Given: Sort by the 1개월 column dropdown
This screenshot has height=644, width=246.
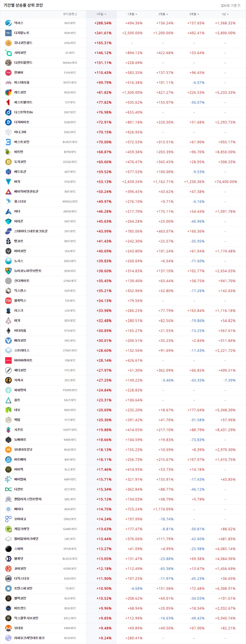Looking at the screenshot, I should (x=132, y=14).
